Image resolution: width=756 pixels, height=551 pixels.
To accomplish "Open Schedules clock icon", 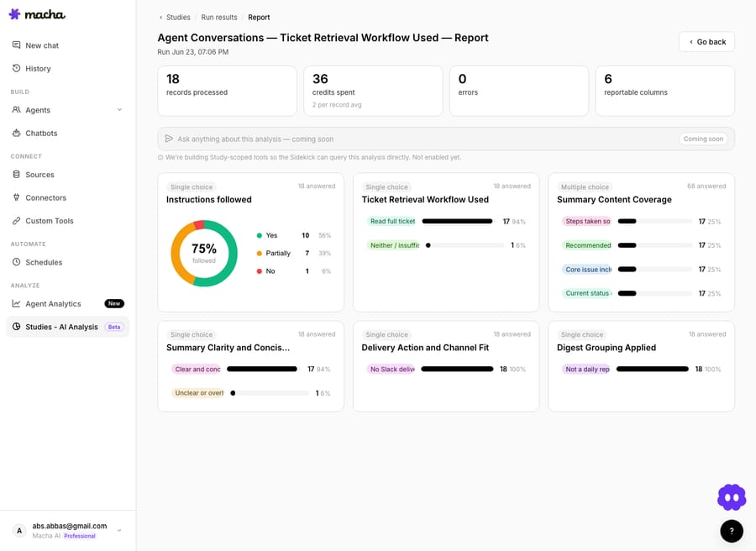I will click(x=17, y=262).
